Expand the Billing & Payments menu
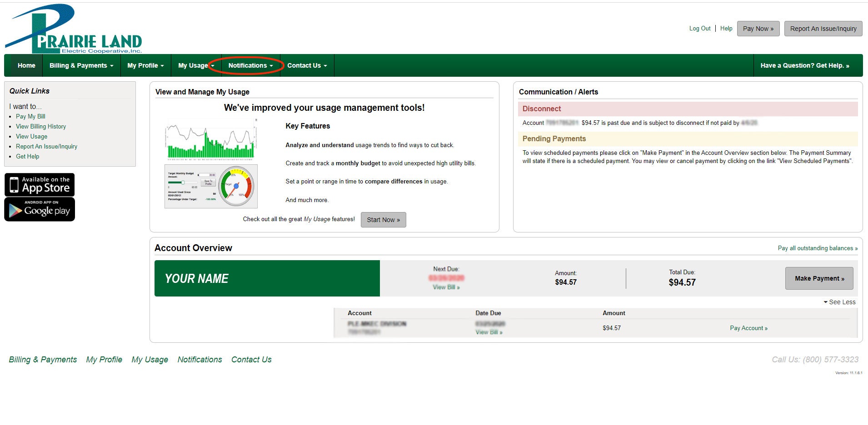Screen dimensions: 868x425 pos(81,65)
